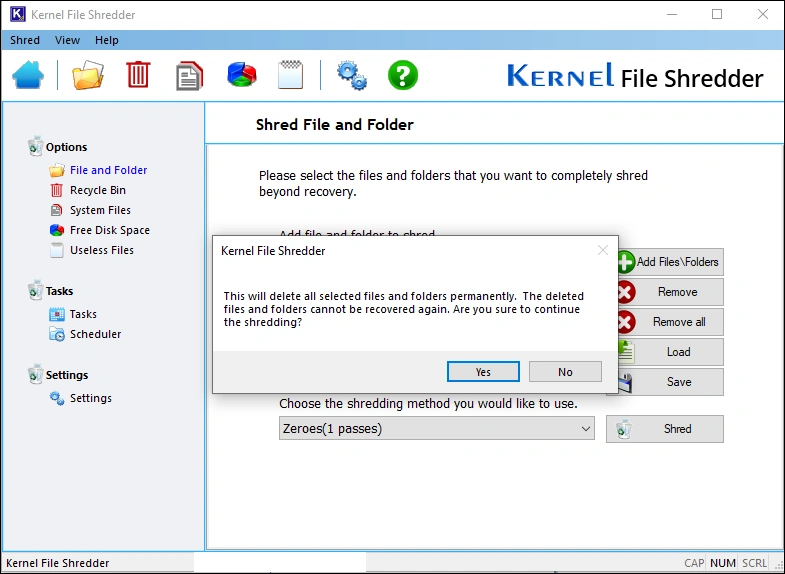The width and height of the screenshot is (785, 574).
Task: Open the Shred menu
Action: pyautogui.click(x=25, y=40)
